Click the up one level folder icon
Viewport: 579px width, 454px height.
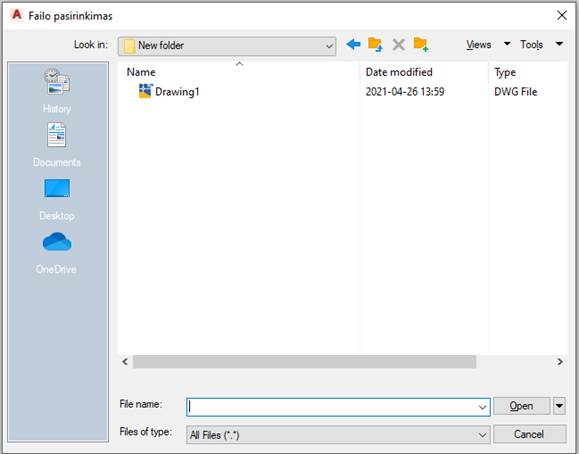click(375, 44)
